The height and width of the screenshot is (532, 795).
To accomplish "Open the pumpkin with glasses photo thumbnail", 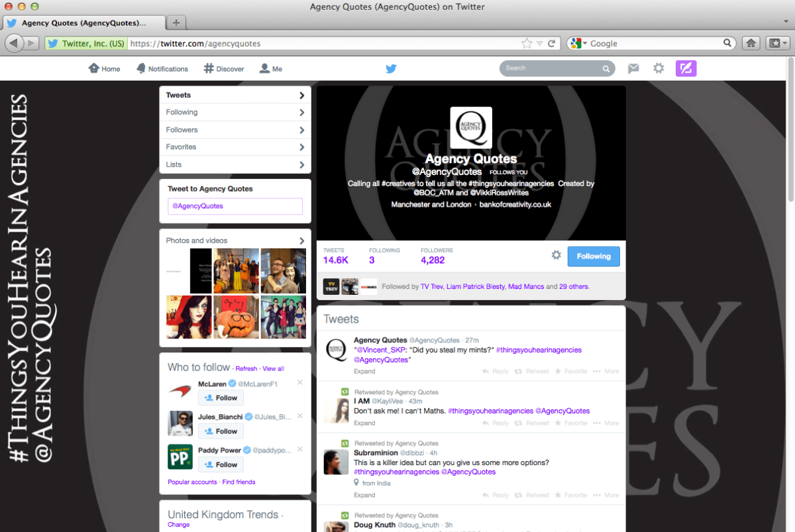I will click(x=235, y=317).
